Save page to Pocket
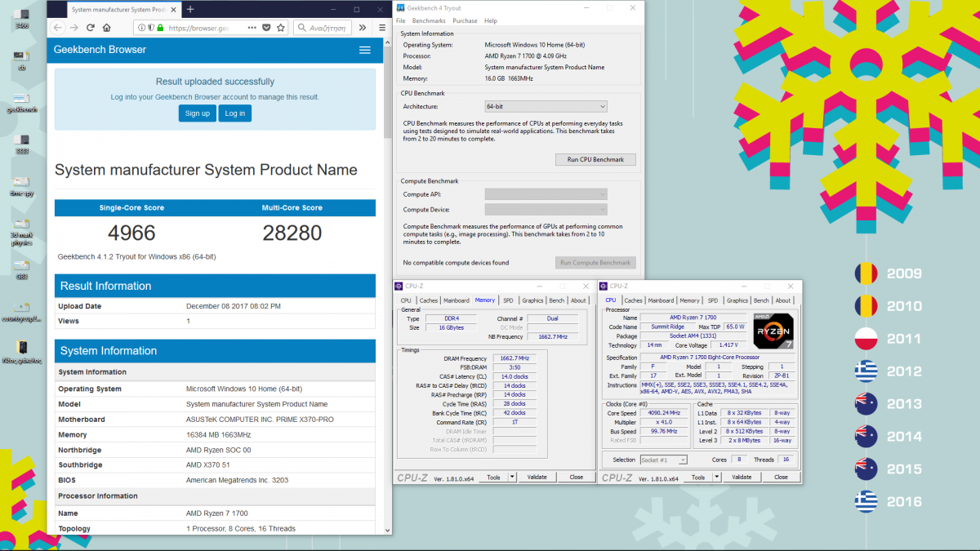Image resolution: width=980 pixels, height=551 pixels. (266, 27)
